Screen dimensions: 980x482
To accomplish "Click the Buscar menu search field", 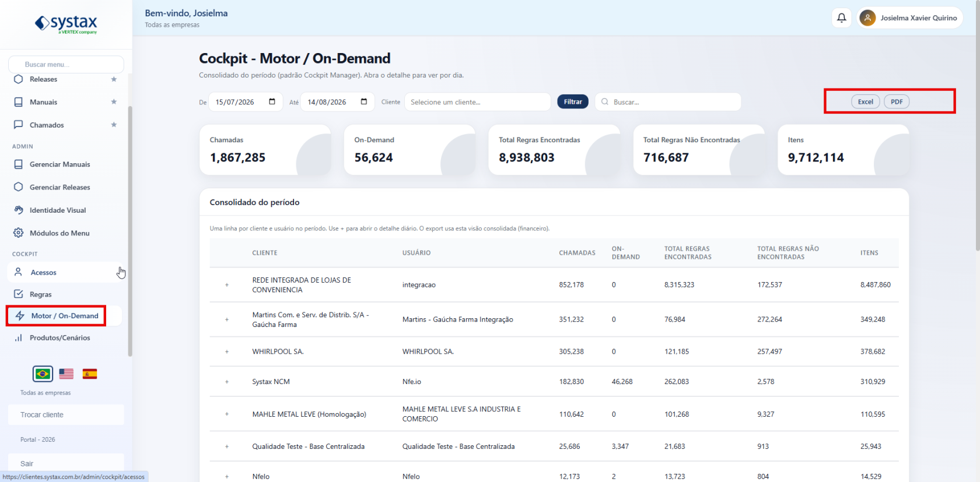I will click(x=66, y=64).
